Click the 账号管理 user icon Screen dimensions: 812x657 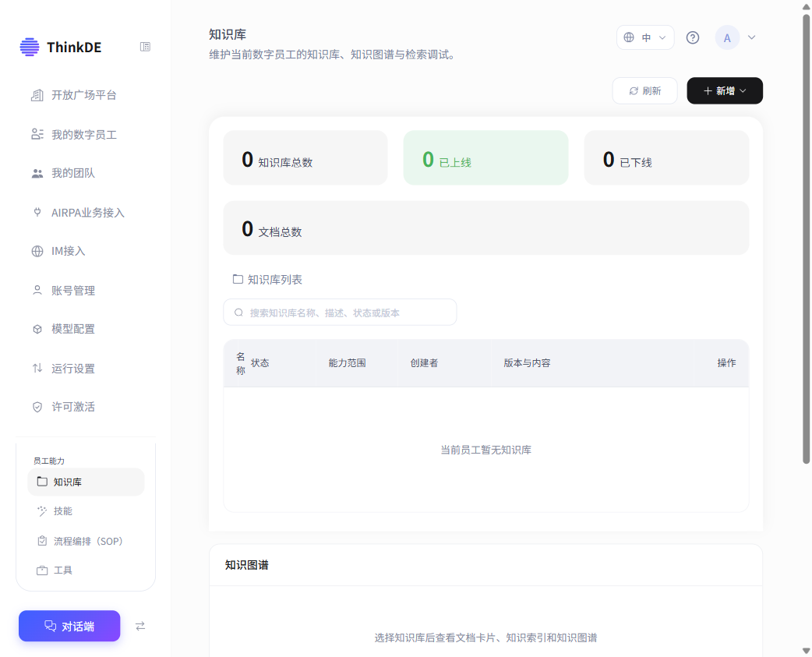pyautogui.click(x=37, y=290)
